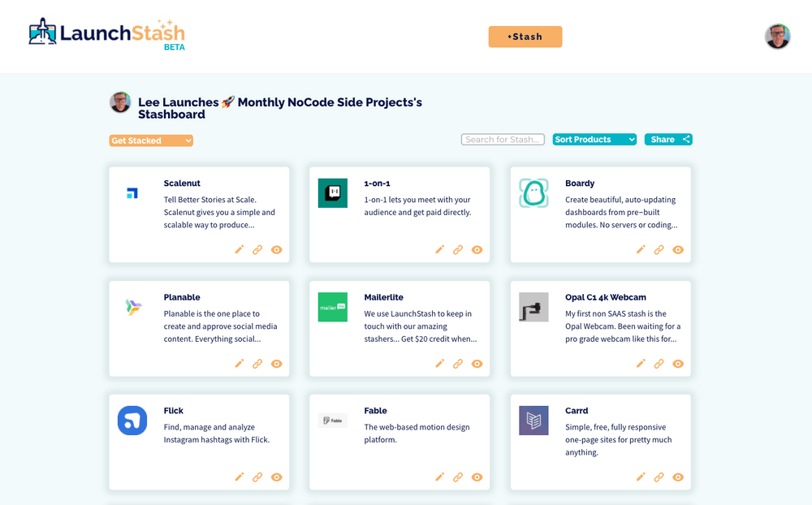Open the link icon on the Mailerlite card
This screenshot has width=812, height=505.
[458, 364]
